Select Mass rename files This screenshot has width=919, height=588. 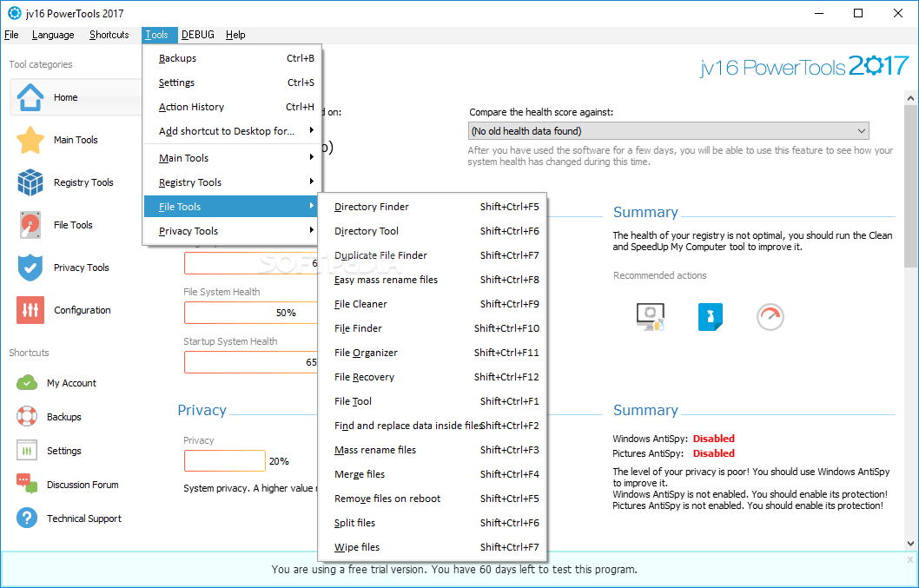[x=433, y=450]
